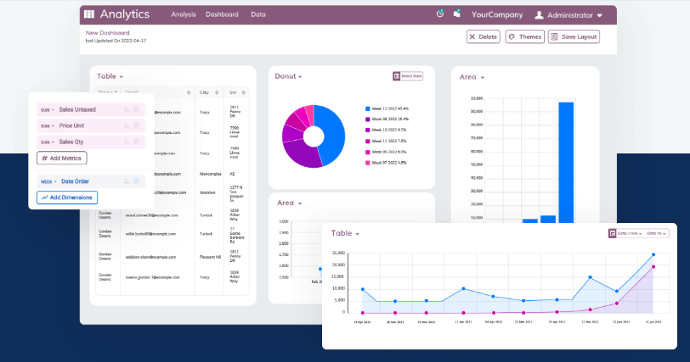Click the pink 4.8% legend swatch
690x362 pixels.
tap(367, 163)
